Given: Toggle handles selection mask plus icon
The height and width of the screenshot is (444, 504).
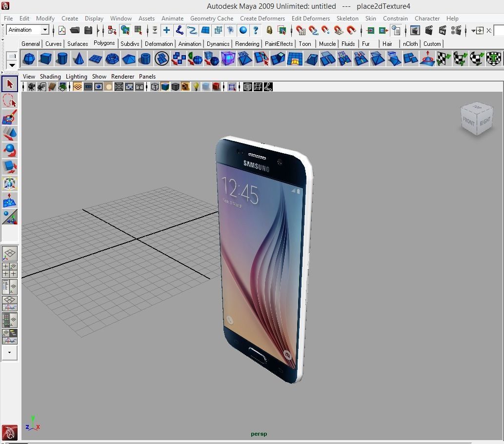Looking at the screenshot, I should pyautogui.click(x=166, y=31).
